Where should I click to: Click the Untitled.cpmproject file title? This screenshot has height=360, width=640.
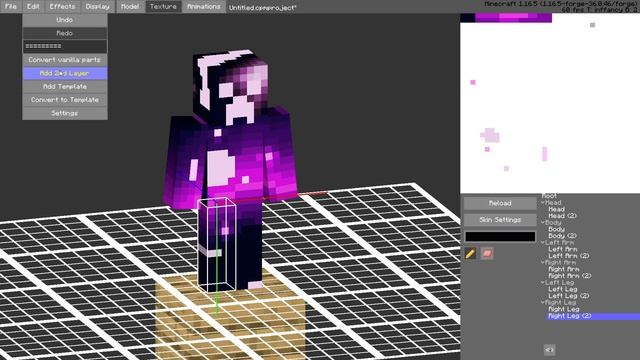262,7
